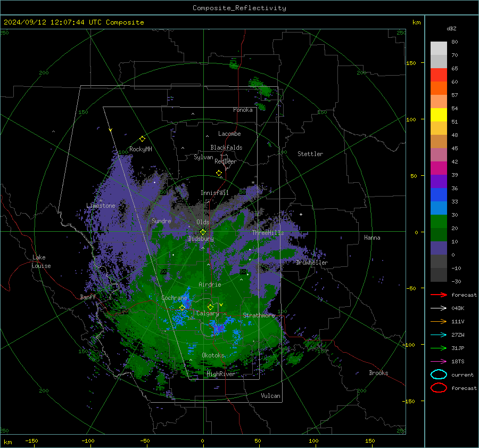Click the magenta 18TS arrow icon

tap(439, 362)
